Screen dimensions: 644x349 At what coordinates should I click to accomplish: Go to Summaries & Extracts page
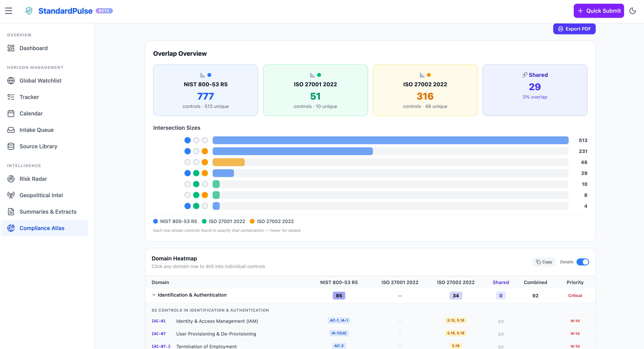pos(48,212)
